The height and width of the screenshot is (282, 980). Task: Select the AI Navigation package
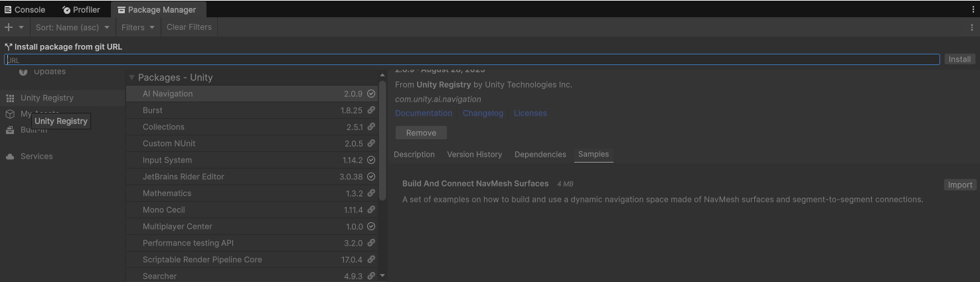pyautogui.click(x=252, y=94)
